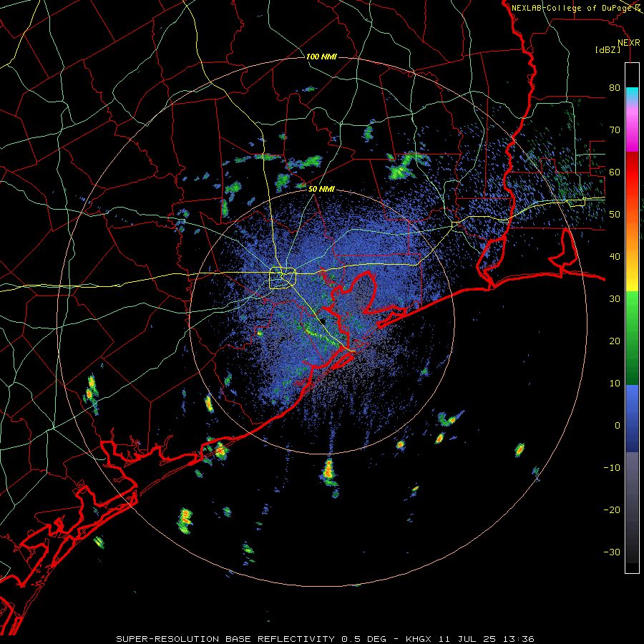Click the -20 value on the dBZ scale
This screenshot has height=644, width=644.
click(612, 510)
